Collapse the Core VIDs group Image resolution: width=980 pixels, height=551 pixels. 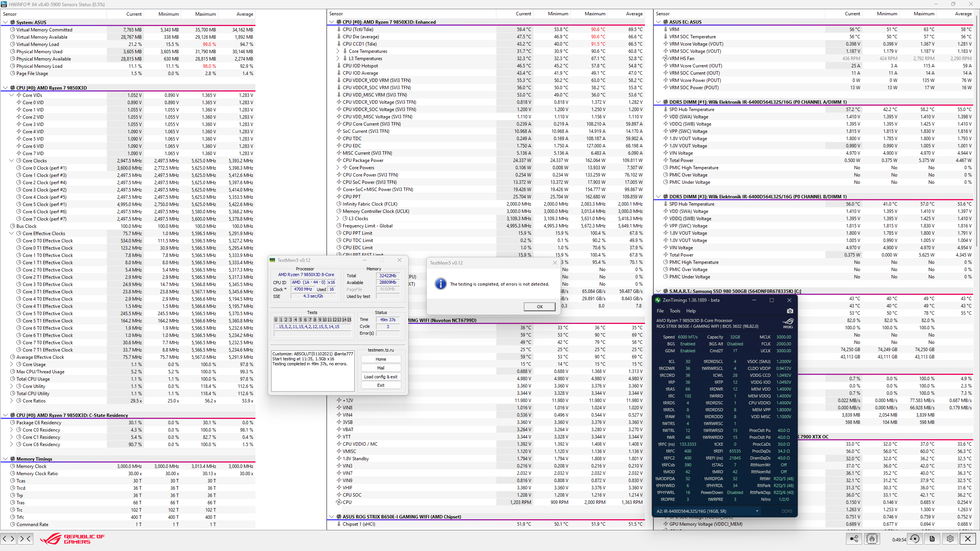pyautogui.click(x=11, y=95)
